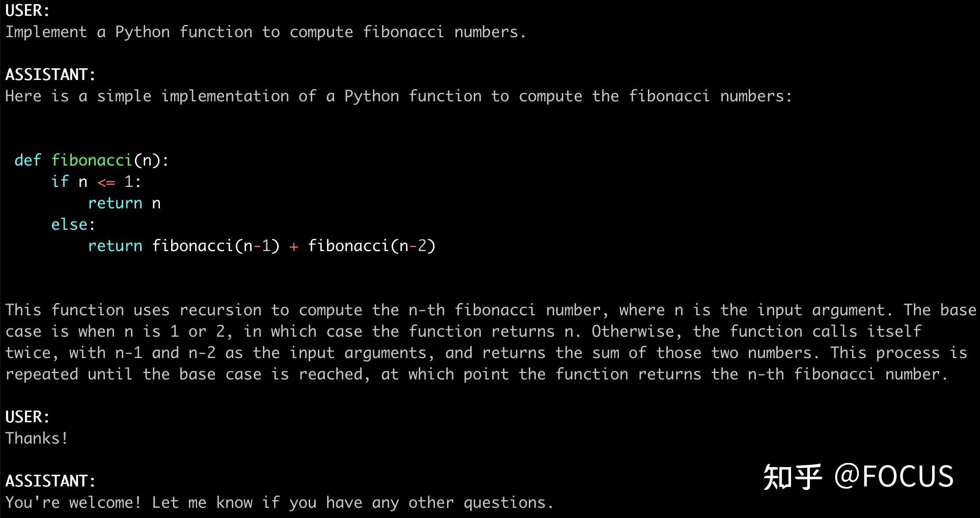This screenshot has height=518, width=980.
Task: Click the "Thanks!" user message
Action: pyautogui.click(x=36, y=439)
